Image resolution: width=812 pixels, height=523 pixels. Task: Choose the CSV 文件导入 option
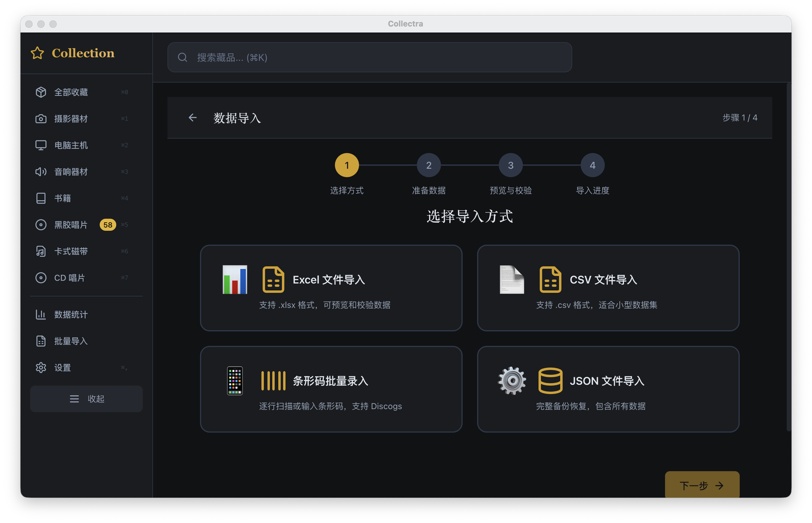pos(608,288)
